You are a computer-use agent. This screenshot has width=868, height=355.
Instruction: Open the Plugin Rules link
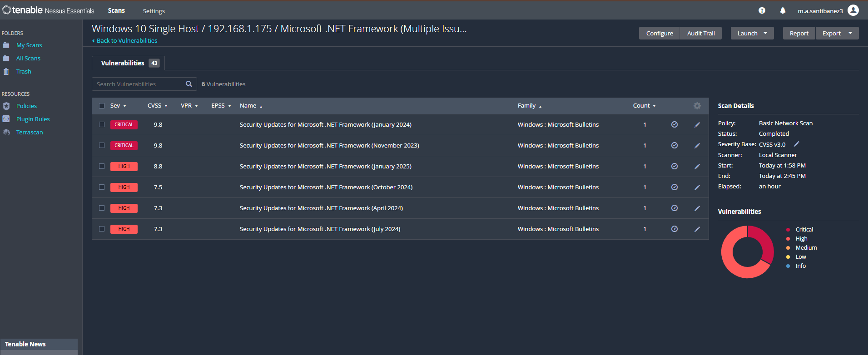[33, 119]
